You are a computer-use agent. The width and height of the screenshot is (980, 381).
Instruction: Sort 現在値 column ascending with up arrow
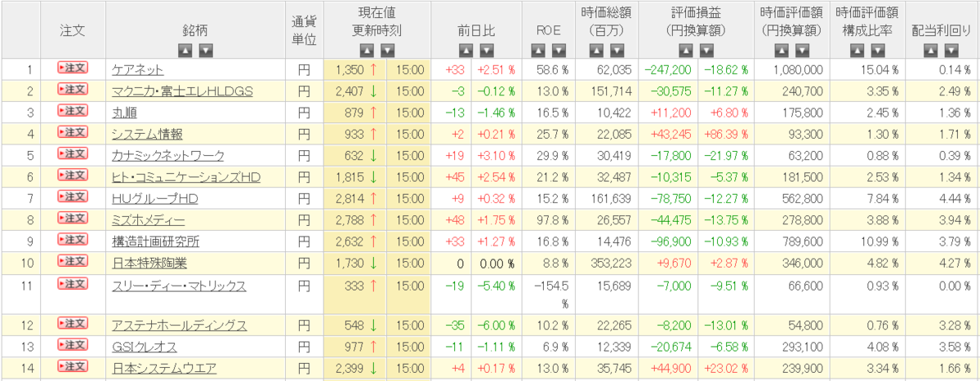tap(366, 51)
